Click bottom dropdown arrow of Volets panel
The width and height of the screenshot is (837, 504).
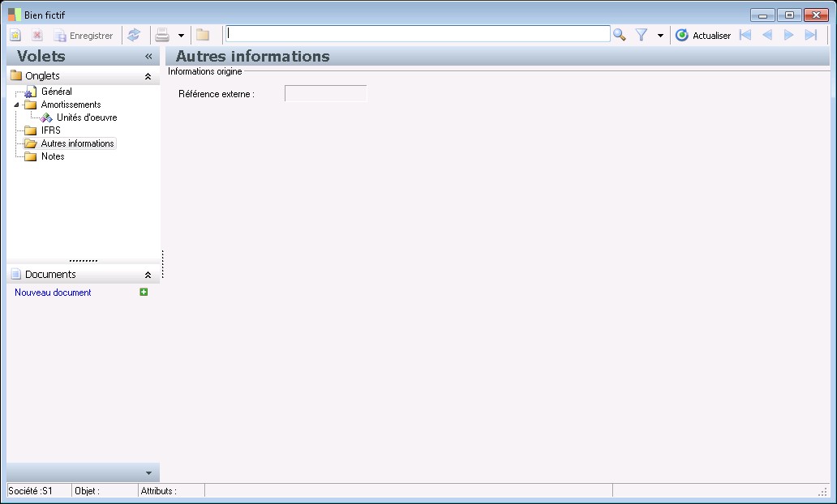tap(148, 473)
